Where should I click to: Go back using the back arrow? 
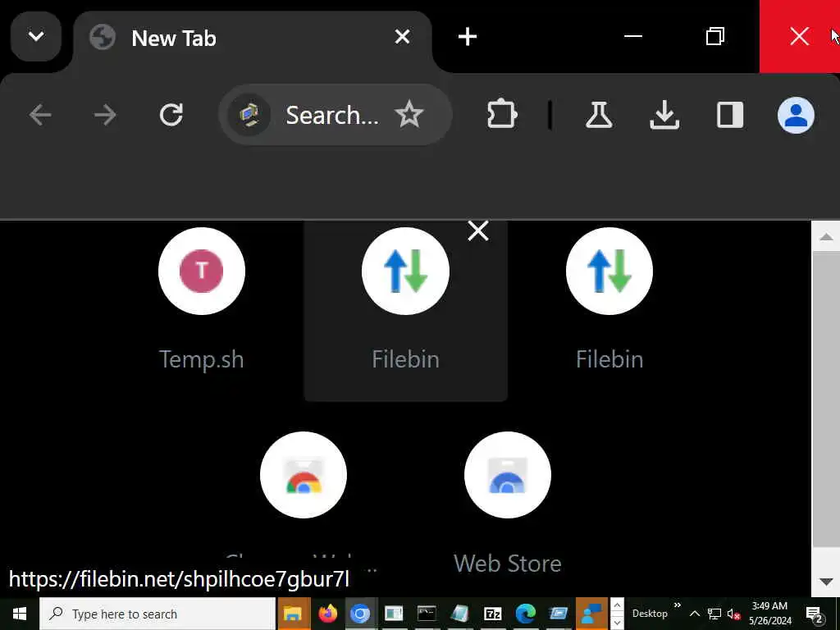40,115
